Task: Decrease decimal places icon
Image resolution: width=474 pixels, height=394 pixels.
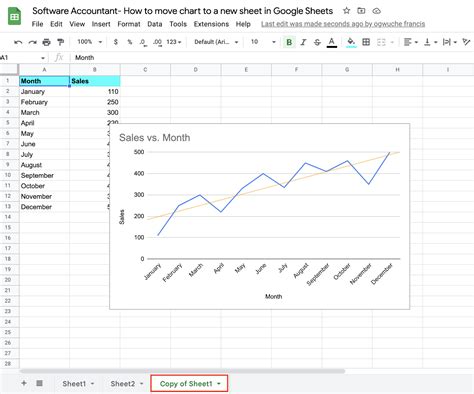Action: point(143,42)
